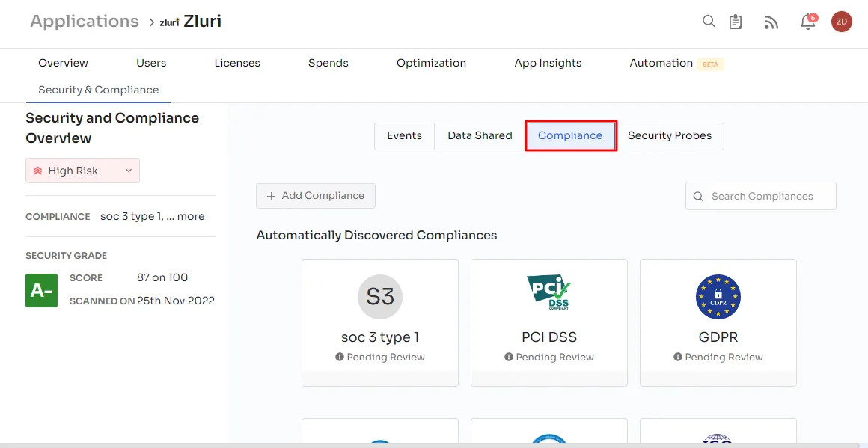Click the PCI DSS logo

click(549, 292)
